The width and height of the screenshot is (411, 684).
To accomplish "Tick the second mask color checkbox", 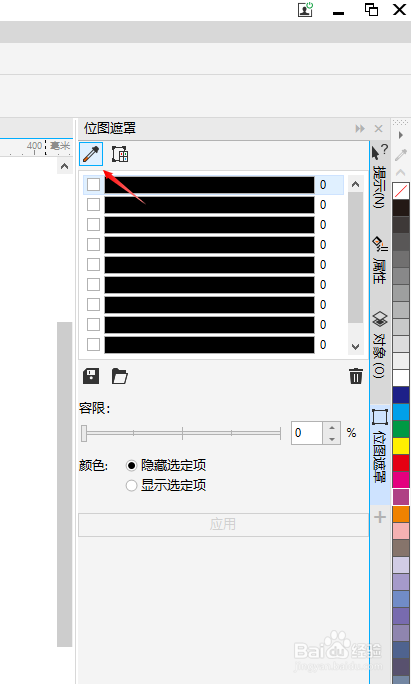I will pos(93,205).
